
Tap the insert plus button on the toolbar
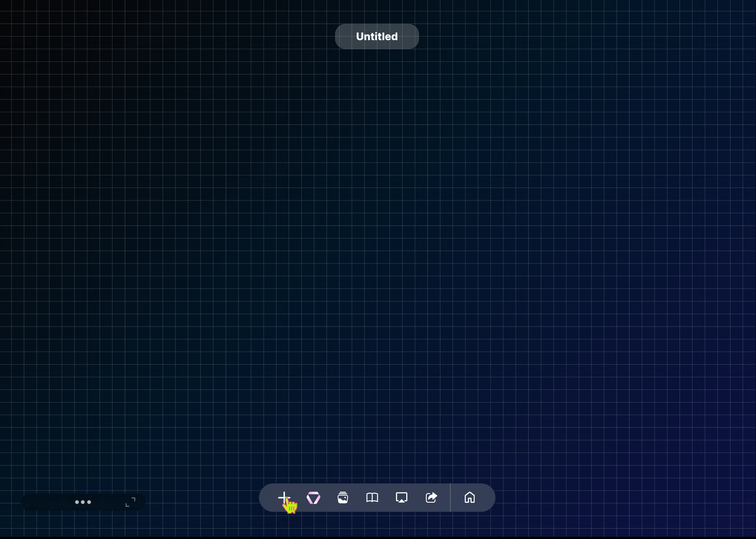tap(284, 498)
